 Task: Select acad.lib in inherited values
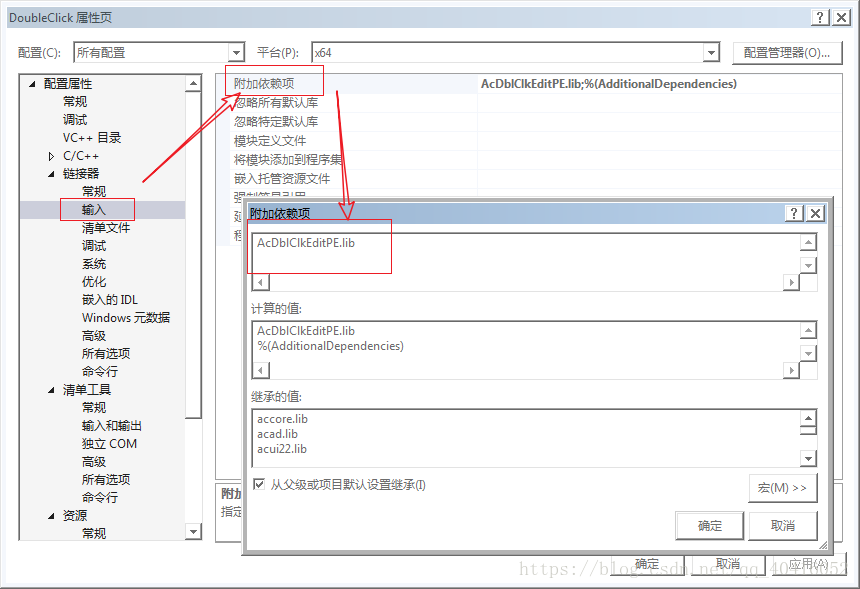(278, 434)
